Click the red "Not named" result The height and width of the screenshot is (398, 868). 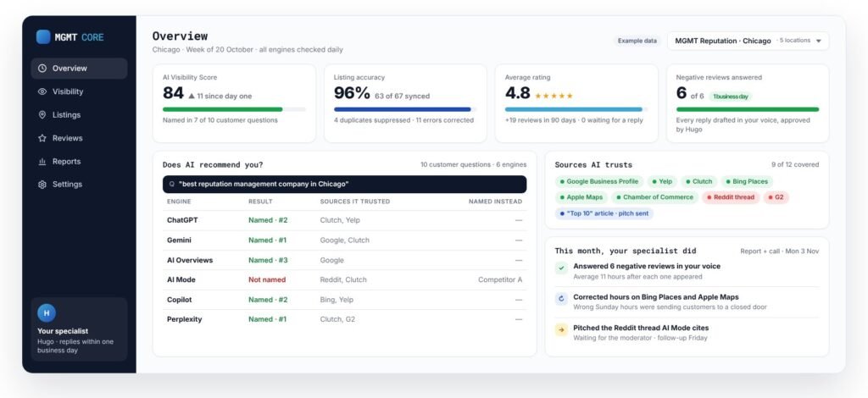(267, 279)
